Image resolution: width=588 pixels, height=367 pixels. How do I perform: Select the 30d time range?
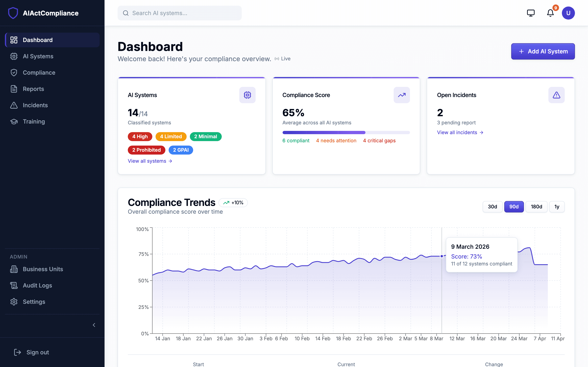pos(492,207)
